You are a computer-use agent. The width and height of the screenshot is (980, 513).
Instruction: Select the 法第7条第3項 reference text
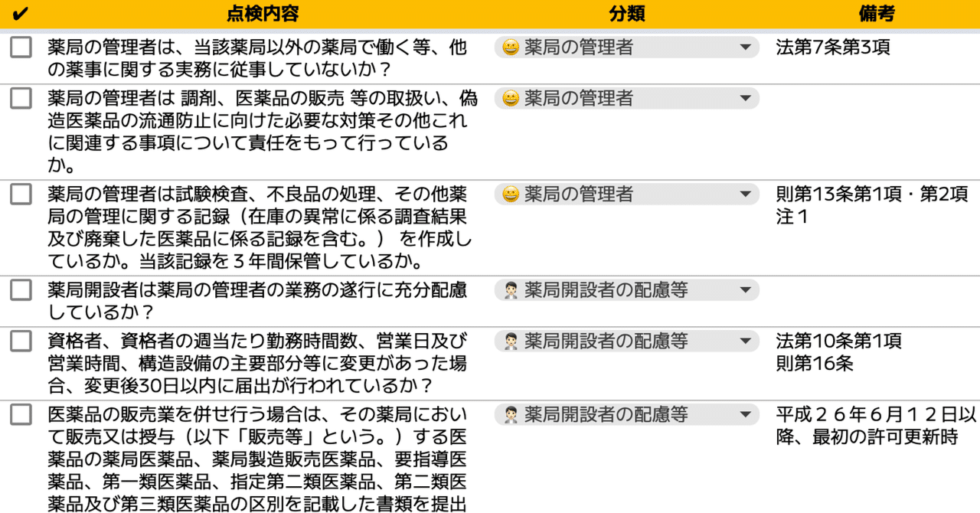[x=832, y=47]
